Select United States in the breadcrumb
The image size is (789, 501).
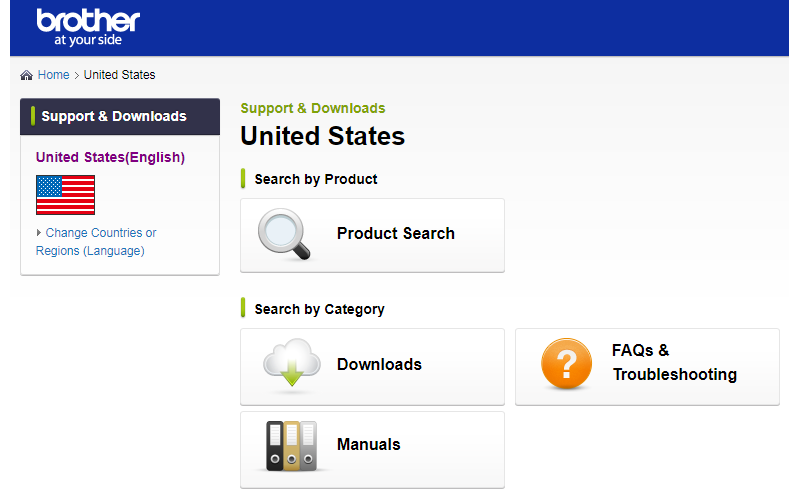(x=119, y=75)
